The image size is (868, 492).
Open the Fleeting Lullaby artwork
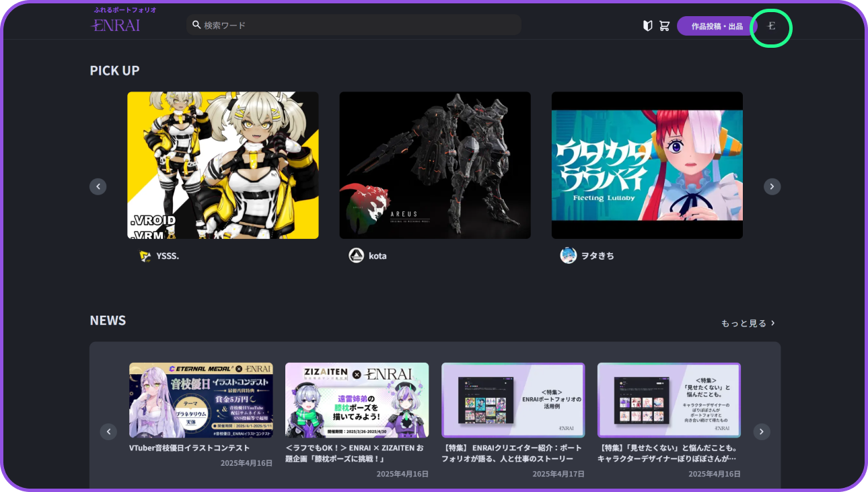click(x=647, y=166)
